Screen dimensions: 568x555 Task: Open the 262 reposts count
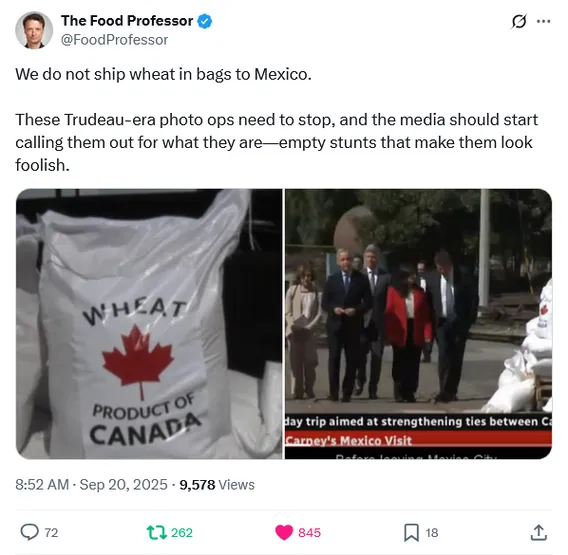point(181,533)
